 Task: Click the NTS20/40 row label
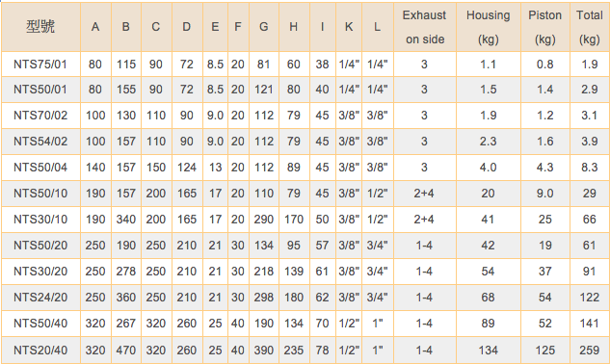(x=40, y=351)
